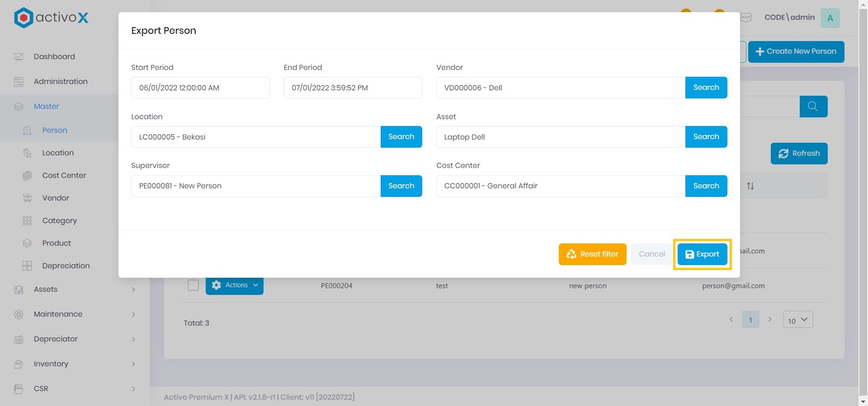This screenshot has height=406, width=868.
Task: Click the Search button beside Vendor
Action: (706, 88)
